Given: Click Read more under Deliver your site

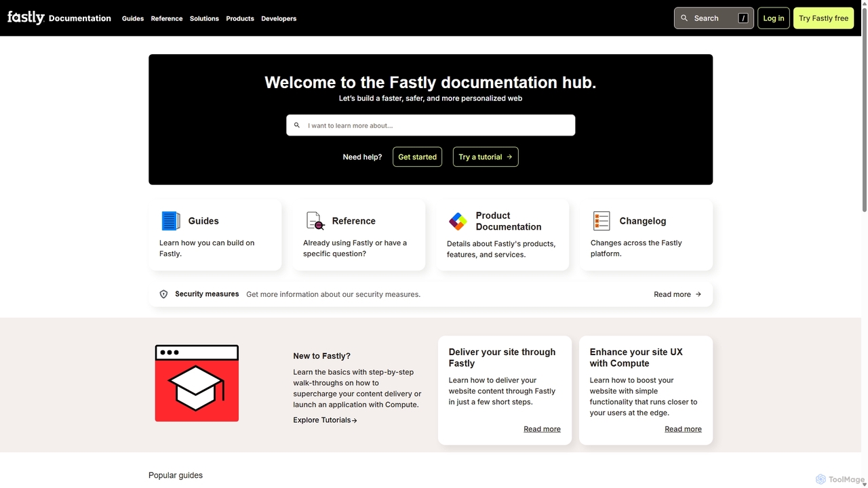Looking at the screenshot, I should [x=542, y=429].
